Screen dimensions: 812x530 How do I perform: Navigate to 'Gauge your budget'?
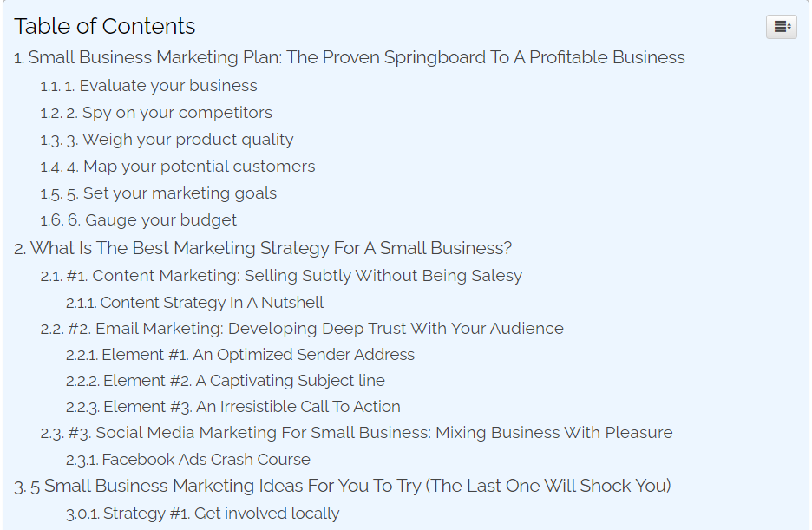coord(138,220)
